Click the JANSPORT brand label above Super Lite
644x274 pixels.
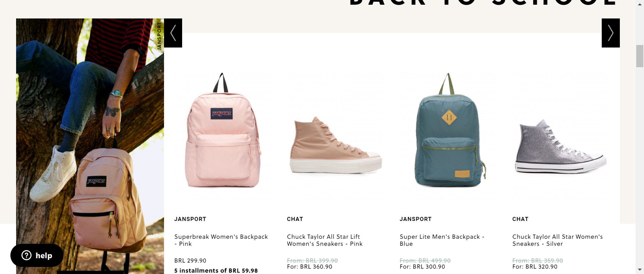coord(416,219)
